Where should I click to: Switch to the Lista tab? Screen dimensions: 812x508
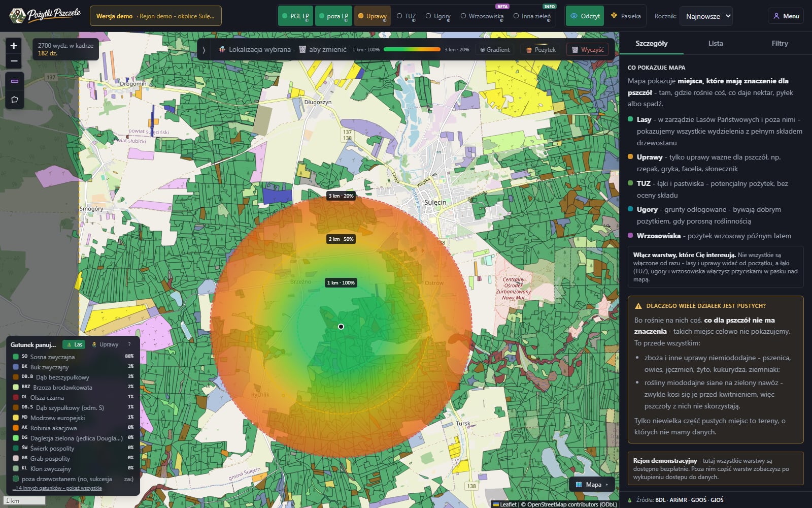(716, 43)
